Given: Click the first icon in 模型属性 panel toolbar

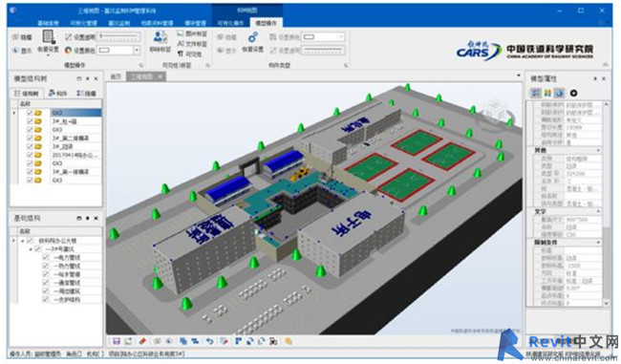Looking at the screenshot, I should pos(535,93).
